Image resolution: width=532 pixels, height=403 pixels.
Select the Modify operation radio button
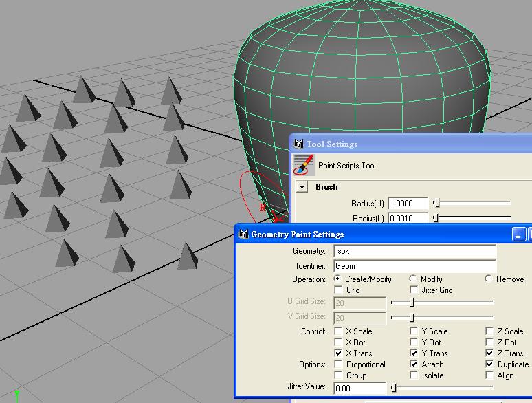[x=413, y=279]
